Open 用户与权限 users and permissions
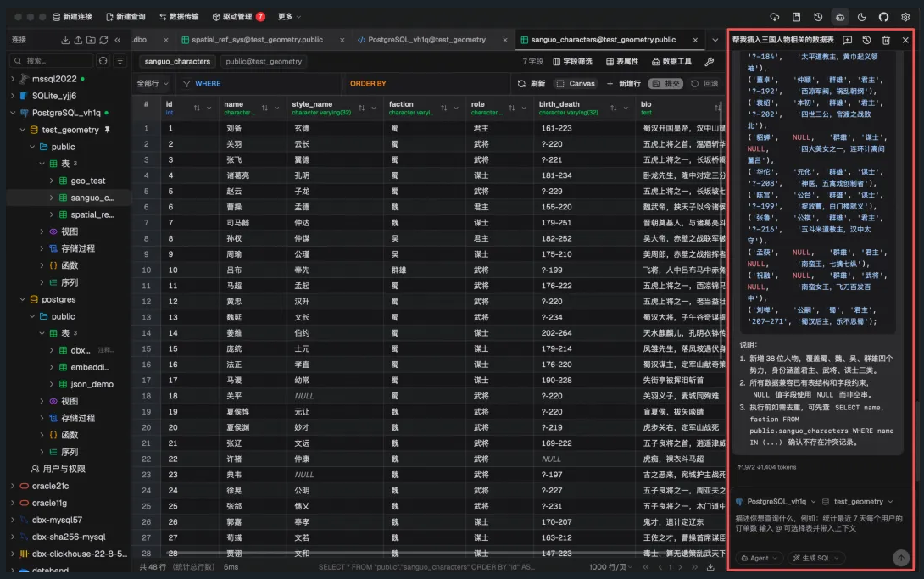 [58, 469]
